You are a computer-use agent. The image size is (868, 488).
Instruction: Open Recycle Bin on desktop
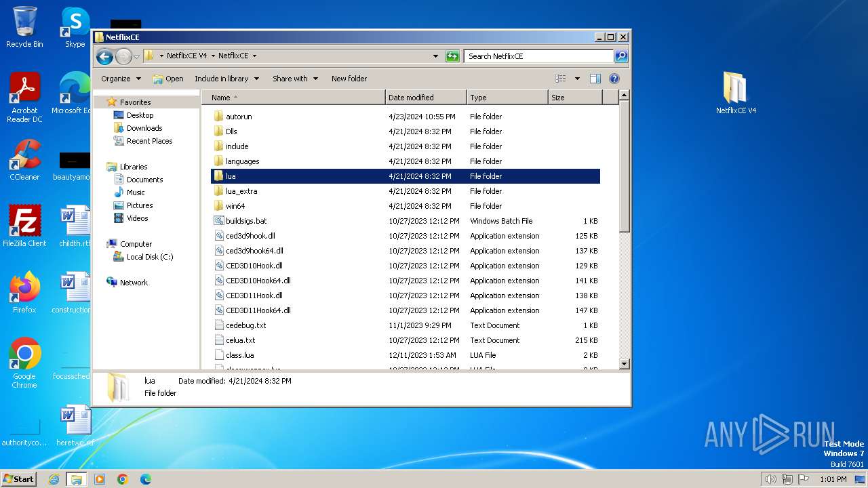[x=24, y=27]
